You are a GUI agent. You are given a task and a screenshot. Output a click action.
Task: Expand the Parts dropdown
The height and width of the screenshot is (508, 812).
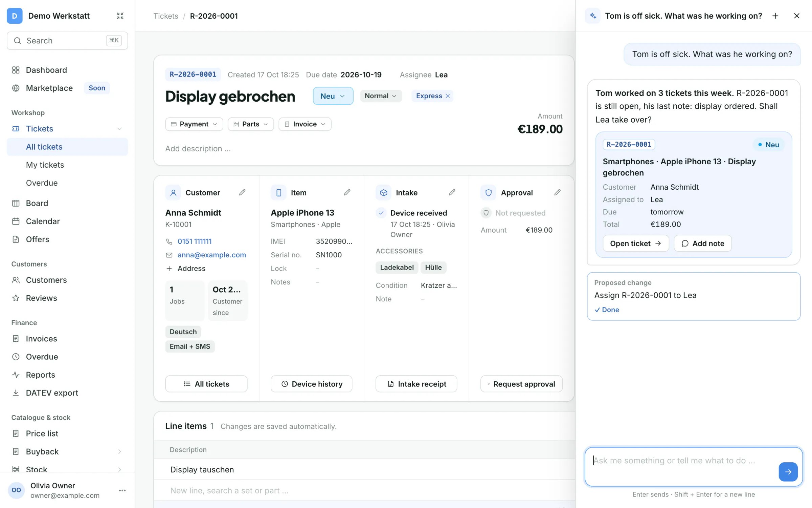click(x=251, y=124)
